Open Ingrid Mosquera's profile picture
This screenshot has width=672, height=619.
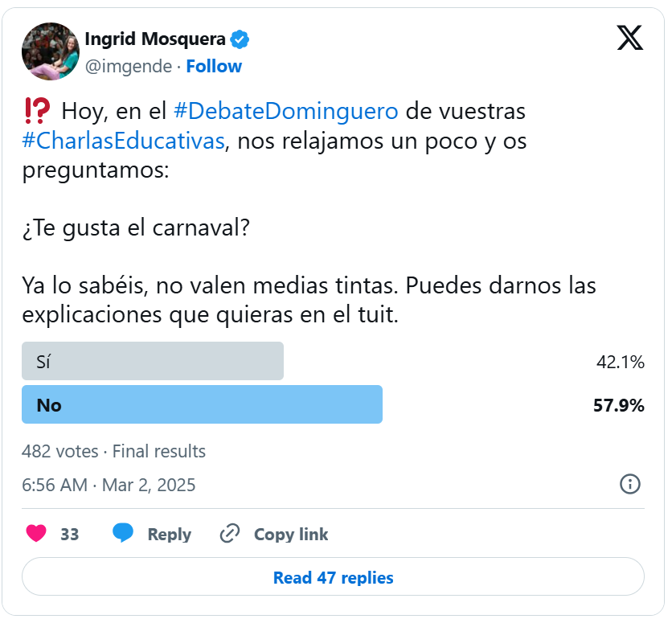click(50, 51)
